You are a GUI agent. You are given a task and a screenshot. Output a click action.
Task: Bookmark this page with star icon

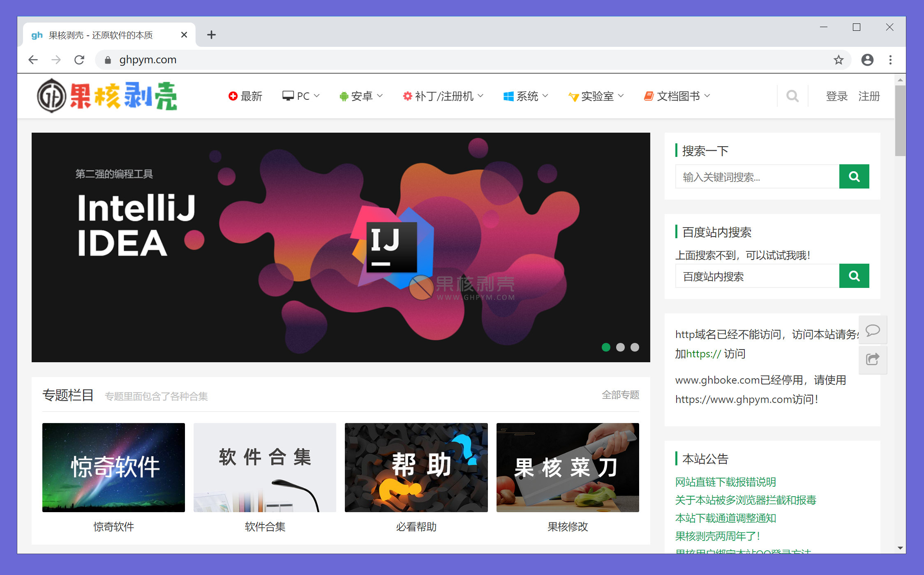pyautogui.click(x=839, y=60)
